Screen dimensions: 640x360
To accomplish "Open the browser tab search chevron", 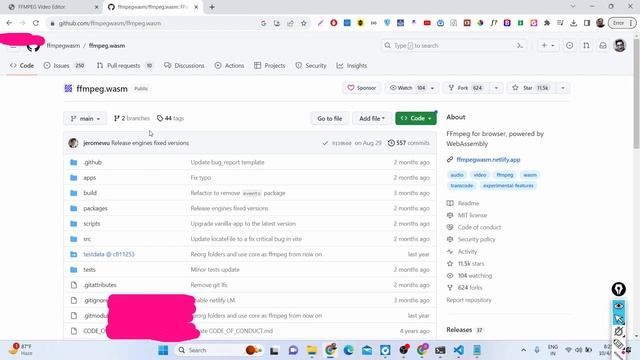I will [x=573, y=7].
